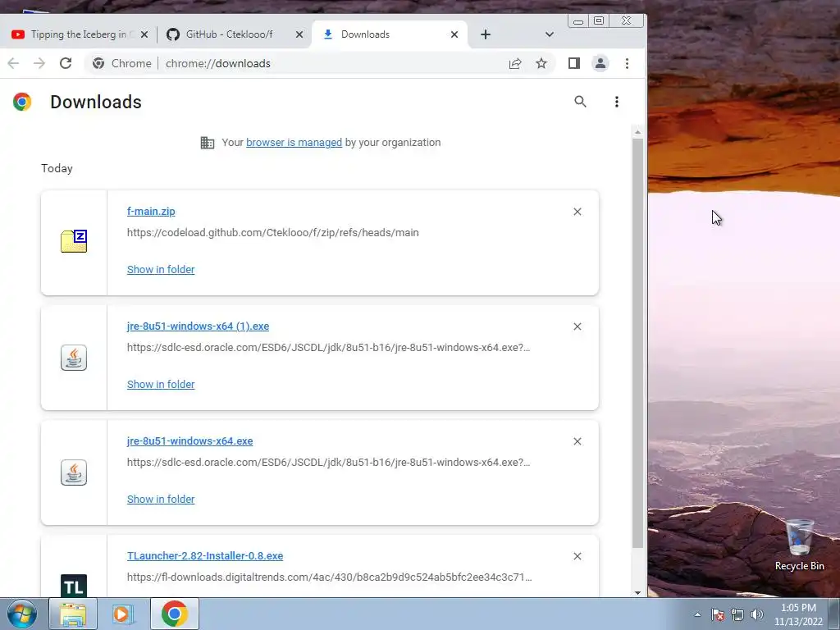Click the scrollbar up arrow
Screen dimensions: 840x630
tap(637, 131)
